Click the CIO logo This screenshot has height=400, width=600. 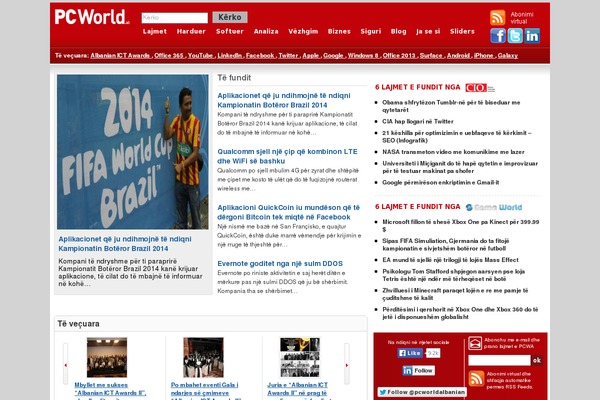480,88
